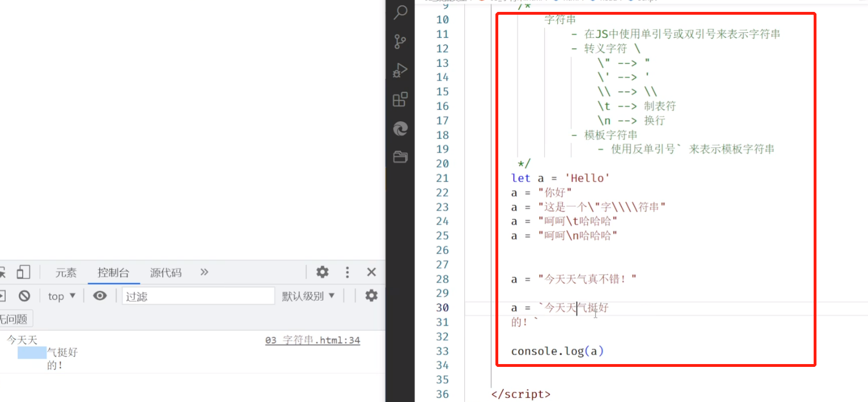868x402 pixels.
Task: Click the comment 使用反单引号 on line 19
Action: coord(644,149)
